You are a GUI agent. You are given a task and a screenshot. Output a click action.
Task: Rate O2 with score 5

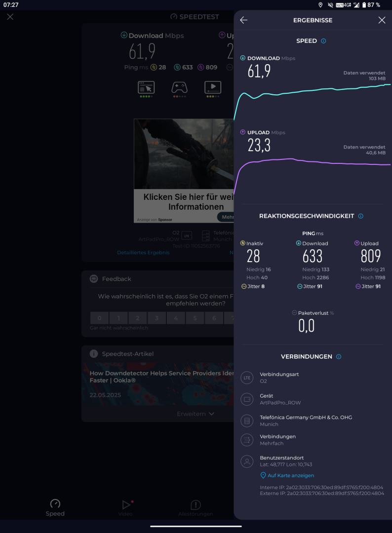tap(195, 318)
